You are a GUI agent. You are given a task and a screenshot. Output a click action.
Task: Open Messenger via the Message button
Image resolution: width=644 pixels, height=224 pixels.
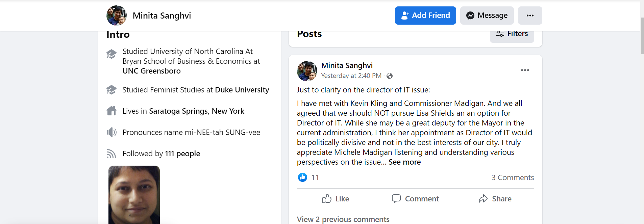coord(487,16)
